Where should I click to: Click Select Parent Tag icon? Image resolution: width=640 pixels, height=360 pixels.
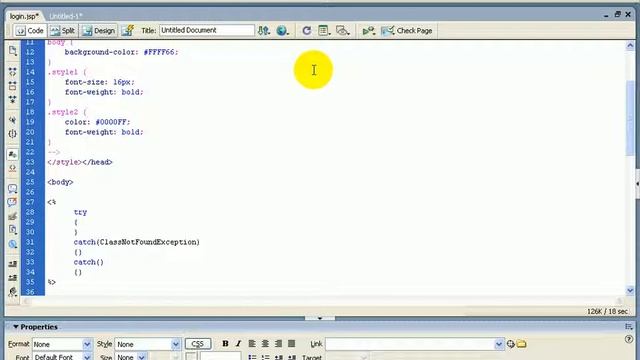13,120
